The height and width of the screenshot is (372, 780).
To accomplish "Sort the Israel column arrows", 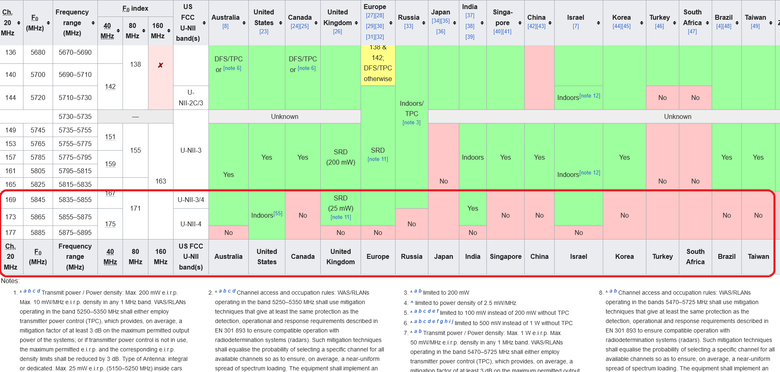I will point(597,23).
